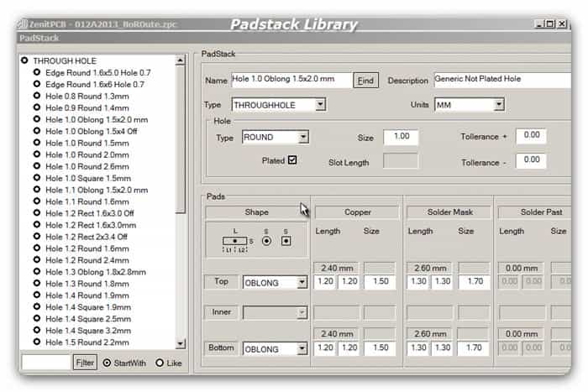
Task: Select Hole 1.0 Square 1.5mm
Action: [88, 179]
